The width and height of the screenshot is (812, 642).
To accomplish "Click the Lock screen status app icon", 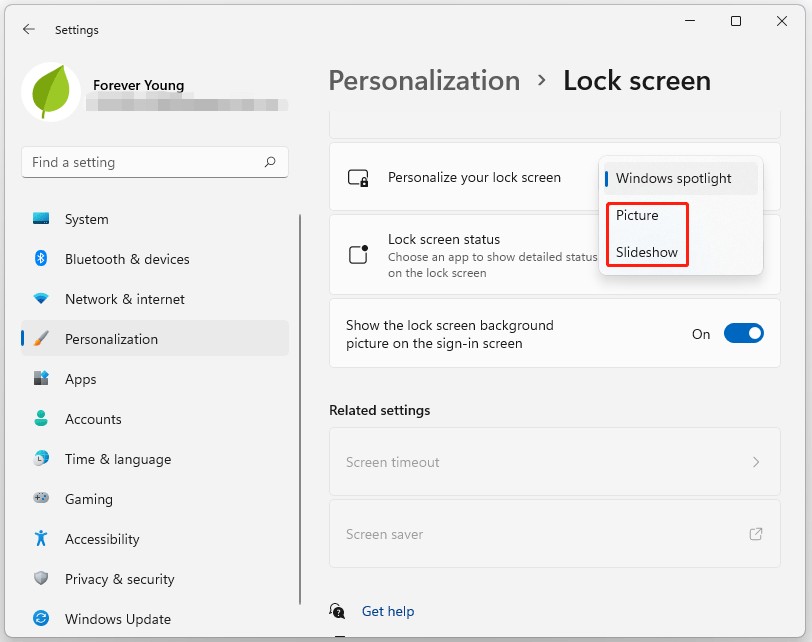I will (x=358, y=254).
